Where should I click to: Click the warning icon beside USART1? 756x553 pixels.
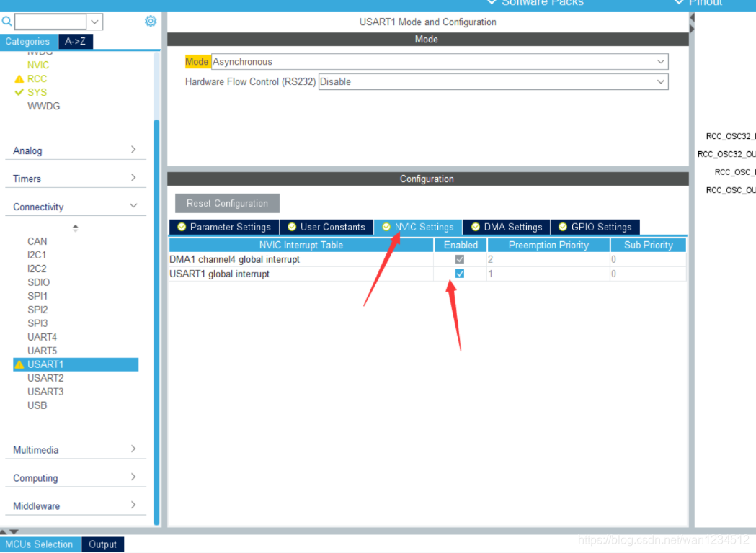coord(19,364)
